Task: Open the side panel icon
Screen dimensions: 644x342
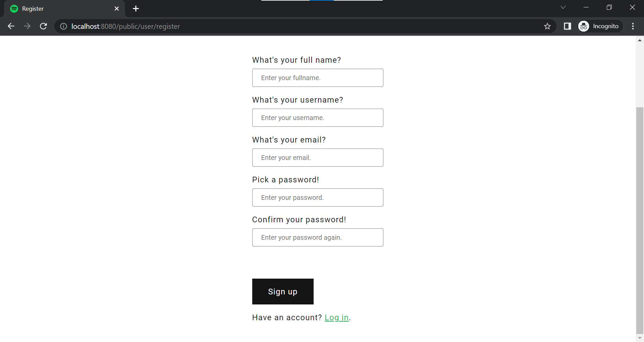Action: 568,26
